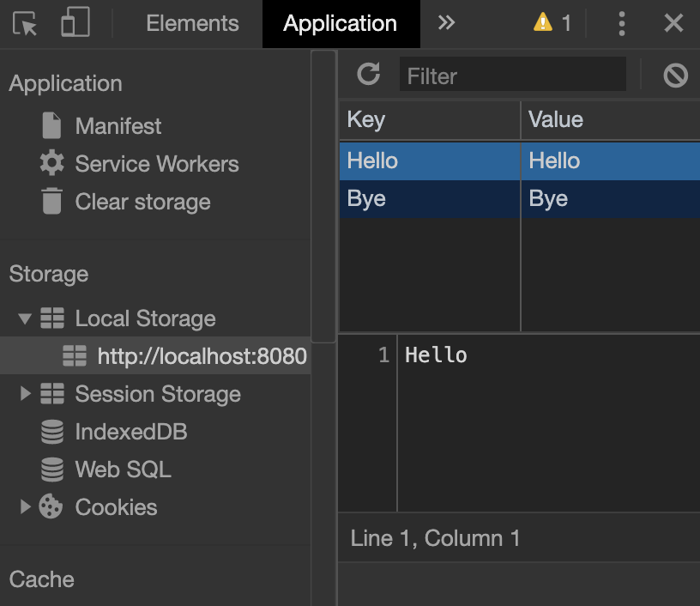Screen dimensions: 700x606
Task: Clear all storage entries icon
Action: [x=675, y=76]
